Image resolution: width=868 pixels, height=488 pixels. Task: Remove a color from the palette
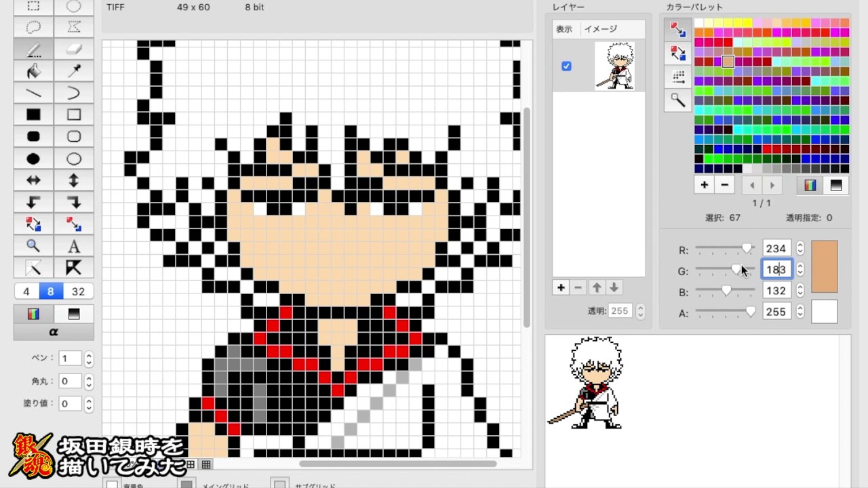[724, 185]
